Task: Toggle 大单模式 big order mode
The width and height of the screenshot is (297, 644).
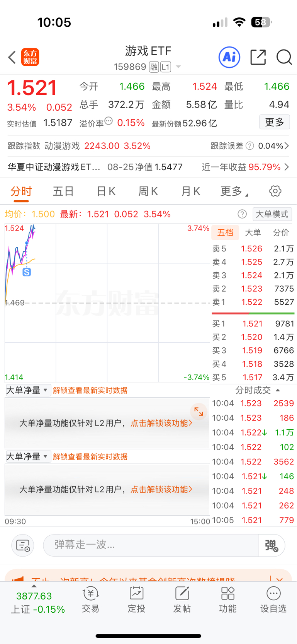Action: (272, 214)
